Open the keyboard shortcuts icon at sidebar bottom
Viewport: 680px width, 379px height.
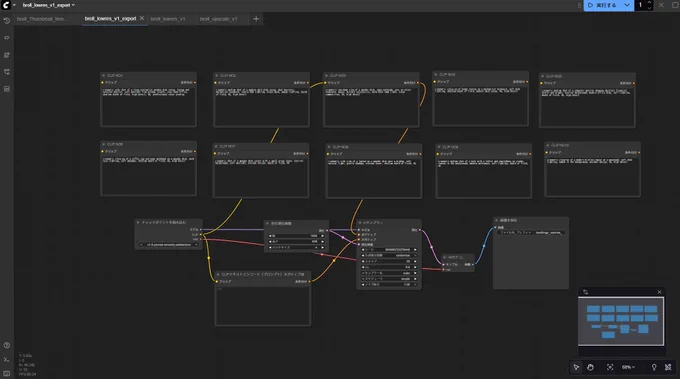[x=7, y=373]
